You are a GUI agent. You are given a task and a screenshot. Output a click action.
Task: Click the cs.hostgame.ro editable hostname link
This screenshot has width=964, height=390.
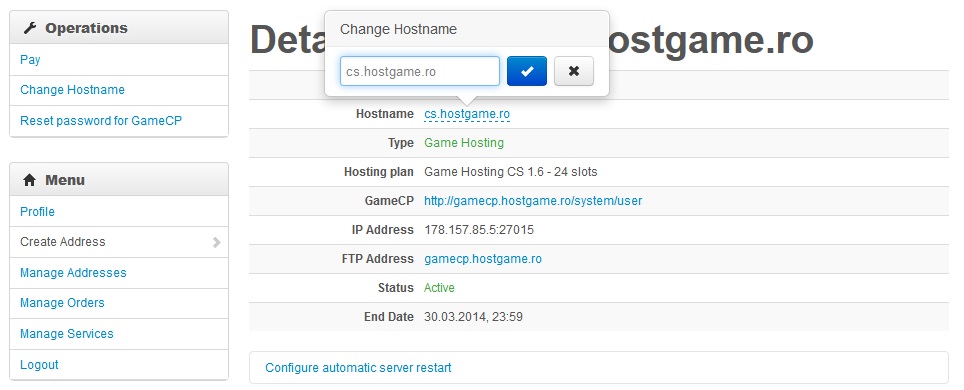(x=467, y=114)
